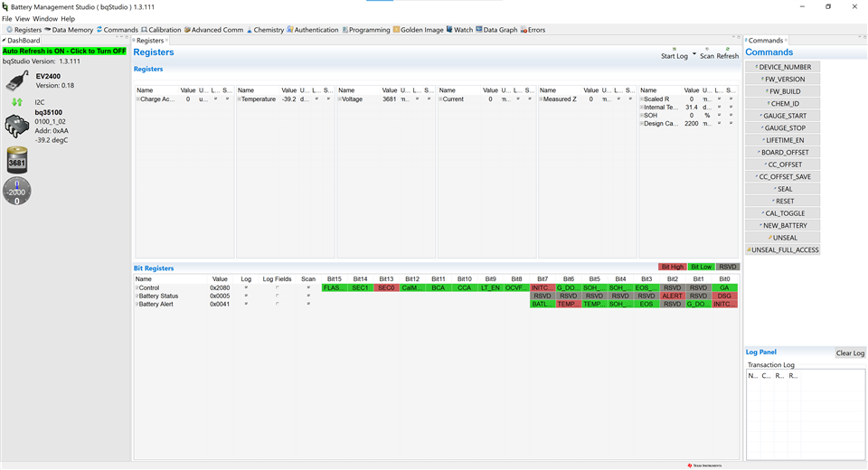The width and height of the screenshot is (868, 470).
Task: Click the bq35100 chip icon
Action: click(17, 127)
